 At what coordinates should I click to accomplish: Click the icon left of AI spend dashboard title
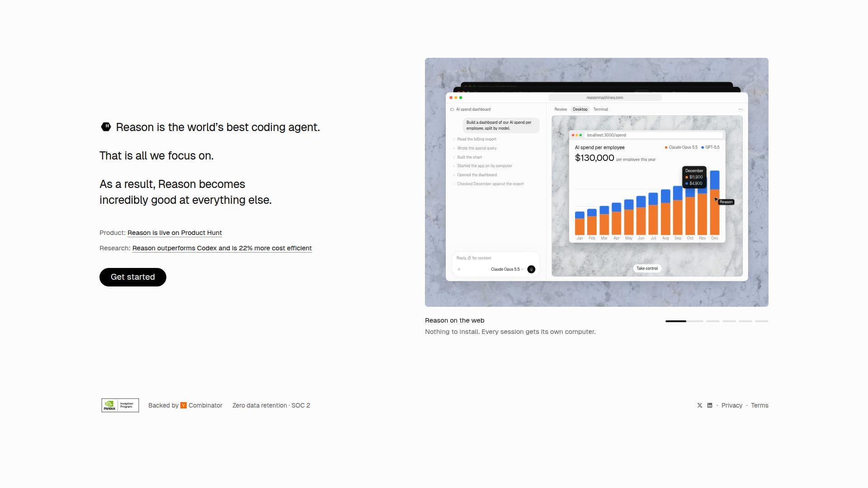(452, 109)
